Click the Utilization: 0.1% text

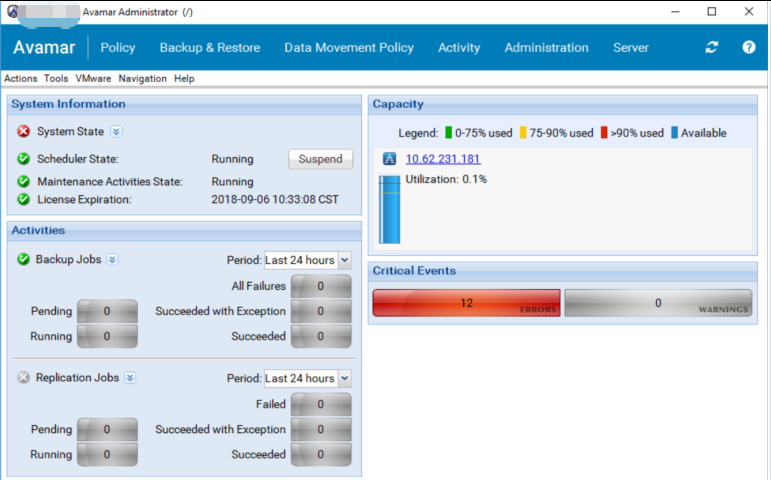[446, 180]
